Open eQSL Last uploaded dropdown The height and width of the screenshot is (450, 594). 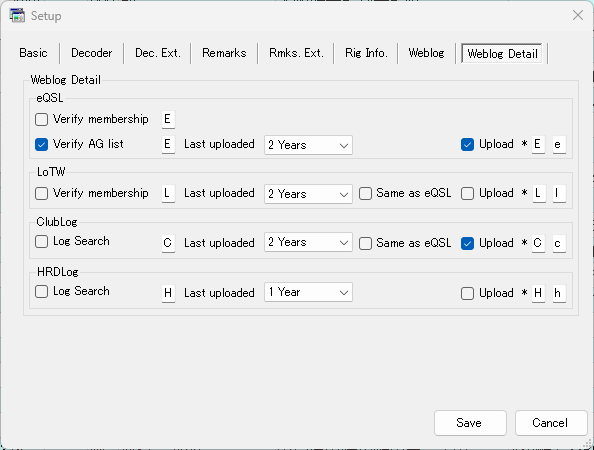(308, 145)
